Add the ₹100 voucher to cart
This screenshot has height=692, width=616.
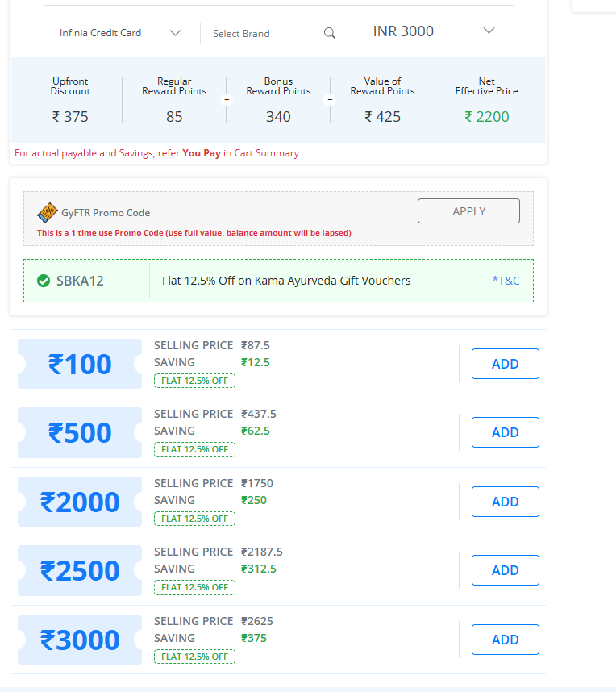point(505,364)
